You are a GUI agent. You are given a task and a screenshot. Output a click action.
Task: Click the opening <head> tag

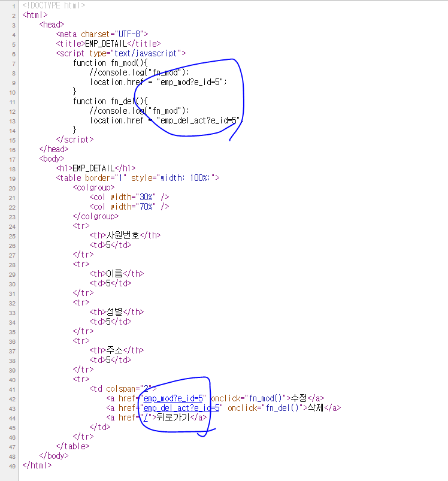coord(52,25)
